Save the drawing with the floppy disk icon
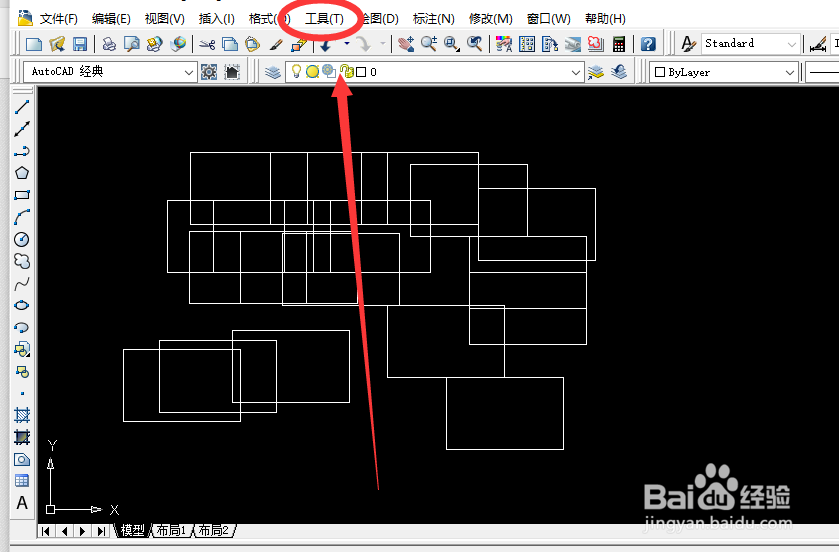839x552 pixels. point(80,44)
